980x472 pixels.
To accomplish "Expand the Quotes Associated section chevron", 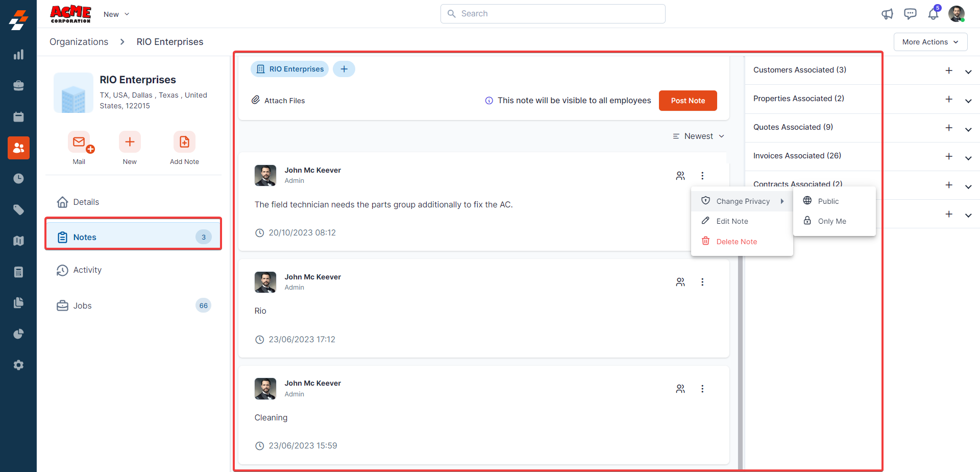I will click(x=968, y=129).
